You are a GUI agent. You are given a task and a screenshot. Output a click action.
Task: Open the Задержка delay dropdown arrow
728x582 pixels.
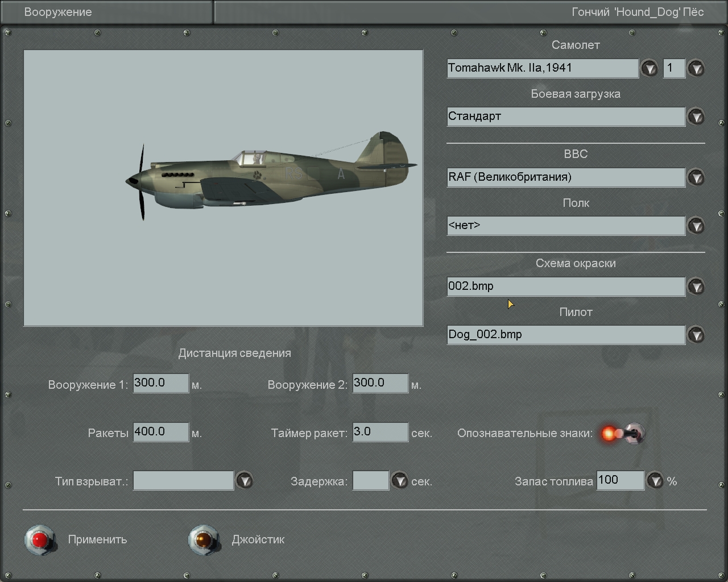400,481
